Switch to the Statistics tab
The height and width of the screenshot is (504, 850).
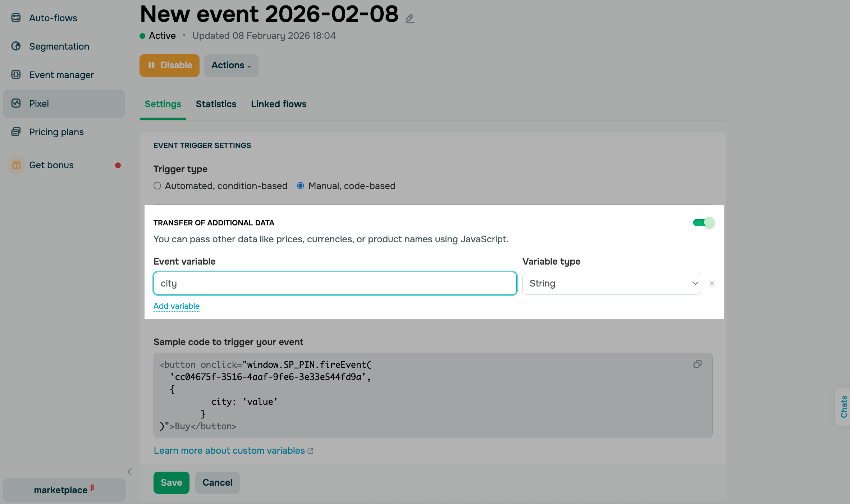(x=216, y=104)
